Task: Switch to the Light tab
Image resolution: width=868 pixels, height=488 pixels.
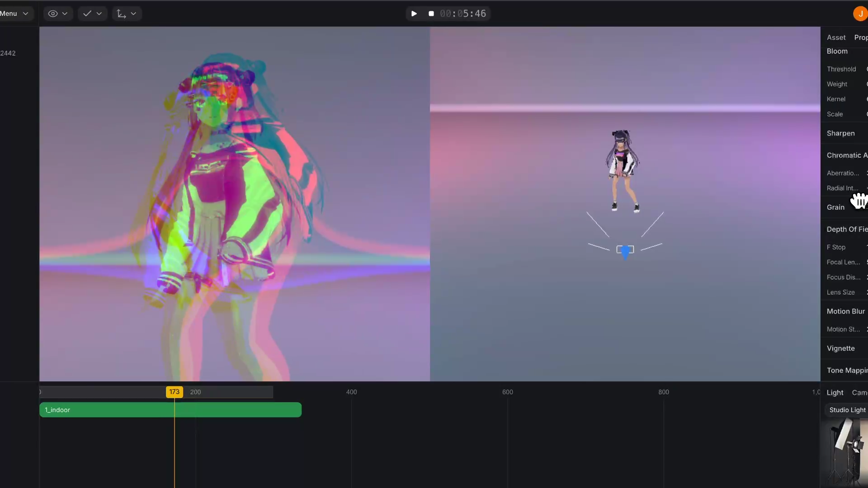Action: pyautogui.click(x=835, y=392)
